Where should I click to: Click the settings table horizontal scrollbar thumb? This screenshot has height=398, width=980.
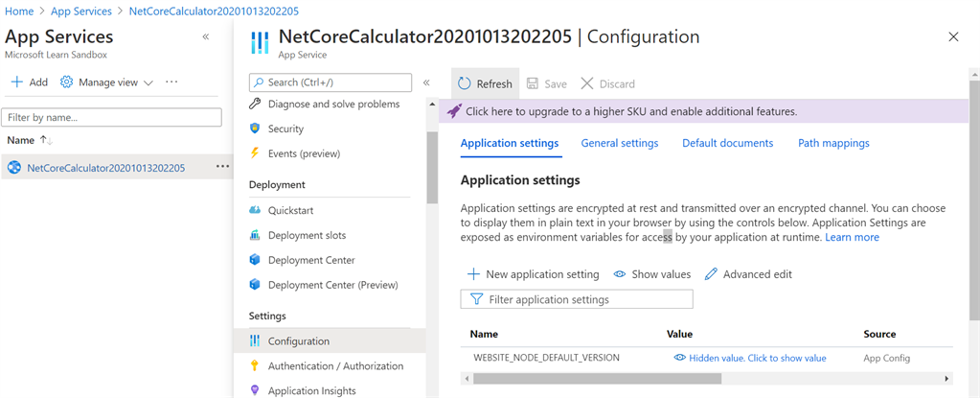pos(598,379)
